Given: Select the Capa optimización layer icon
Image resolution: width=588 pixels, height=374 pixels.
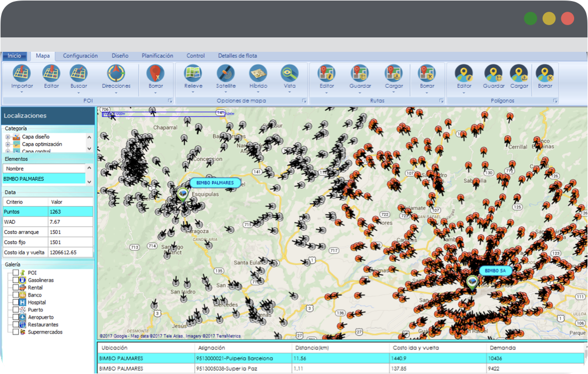Looking at the screenshot, I should (16, 144).
